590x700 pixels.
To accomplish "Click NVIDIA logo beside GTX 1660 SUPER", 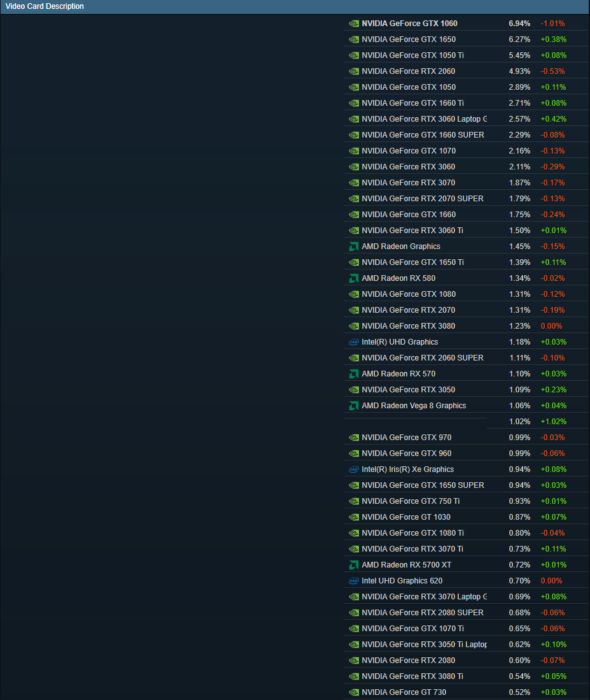I will click(x=354, y=135).
